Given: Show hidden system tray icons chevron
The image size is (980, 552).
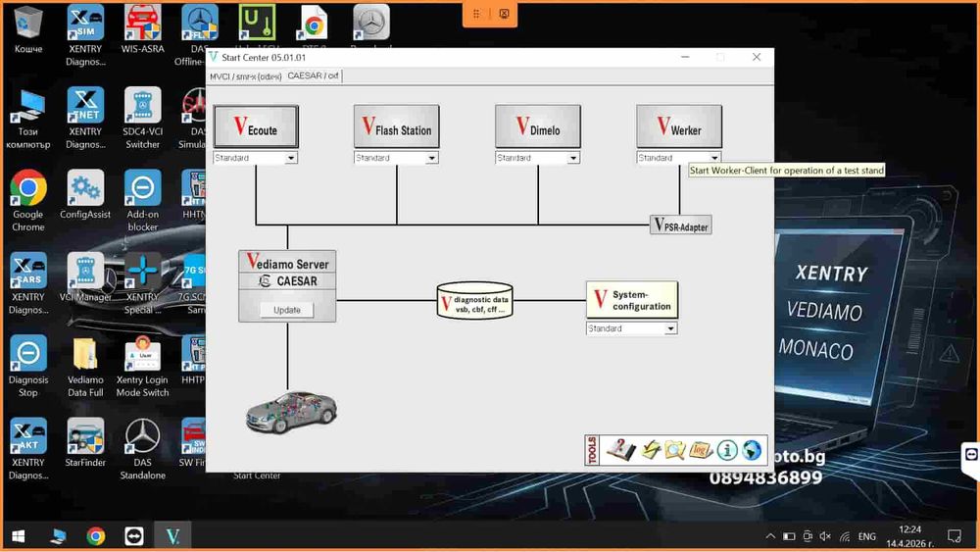Looking at the screenshot, I should [x=770, y=536].
